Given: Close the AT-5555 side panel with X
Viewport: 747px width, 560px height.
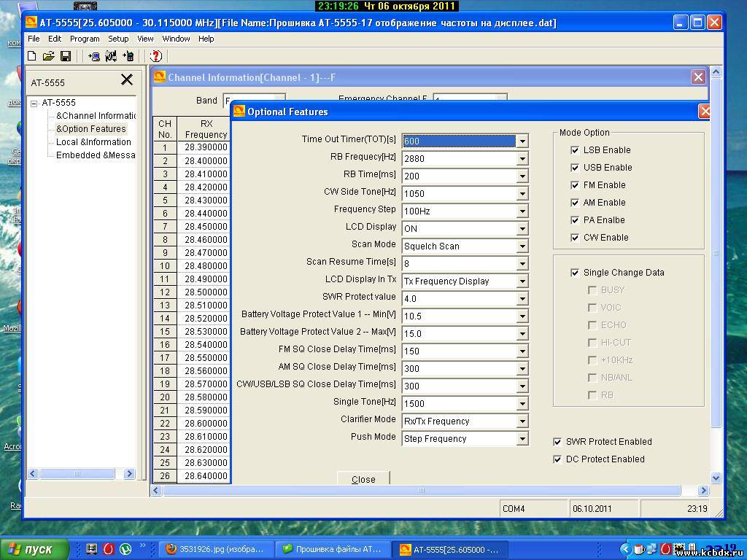Looking at the screenshot, I should pos(127,79).
